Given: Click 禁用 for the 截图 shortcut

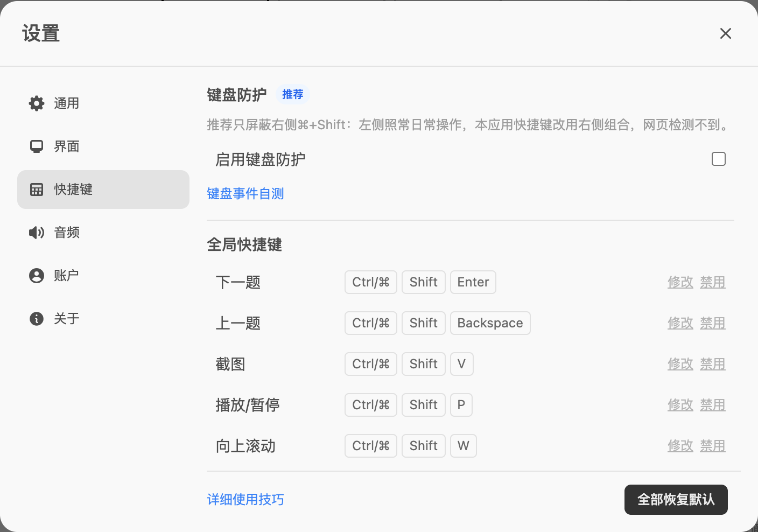Looking at the screenshot, I should point(713,364).
